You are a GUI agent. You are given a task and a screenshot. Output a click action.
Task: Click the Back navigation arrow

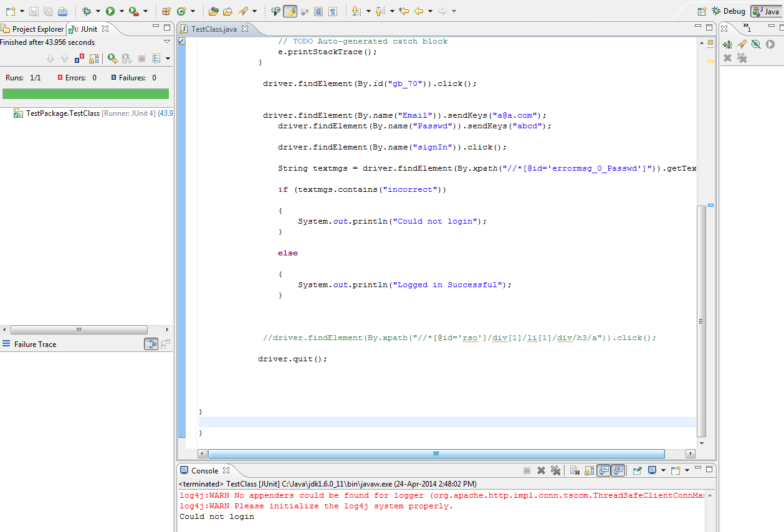click(x=419, y=11)
